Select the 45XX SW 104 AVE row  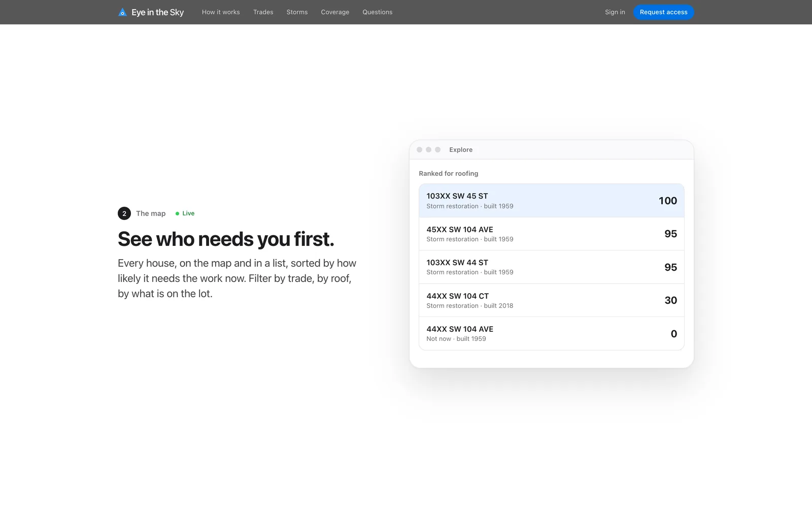click(551, 234)
